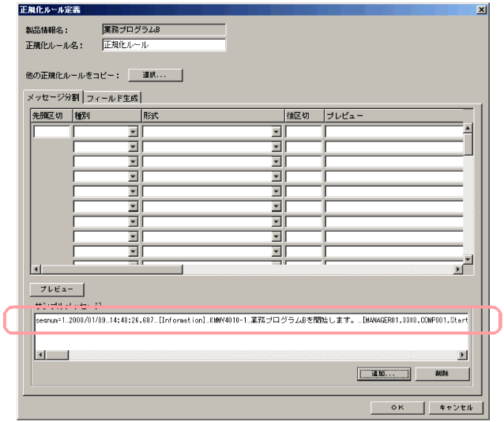This screenshot has height=422, width=504.
Task: Click the table's horizontal scrollbar left arrow
Action: [x=36, y=269]
